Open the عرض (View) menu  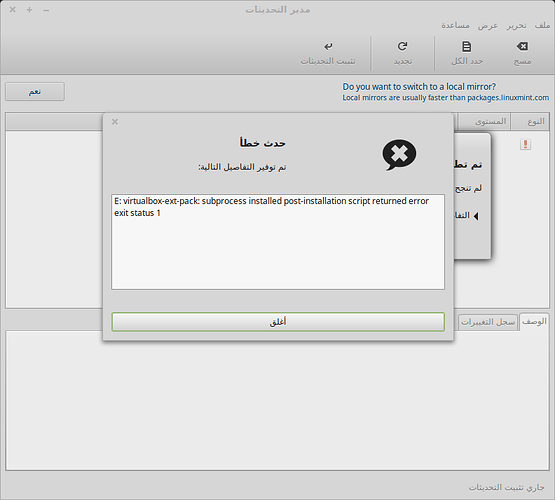[x=488, y=25]
